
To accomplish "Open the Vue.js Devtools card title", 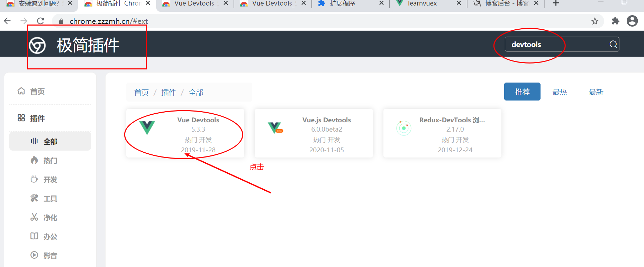I will point(327,120).
